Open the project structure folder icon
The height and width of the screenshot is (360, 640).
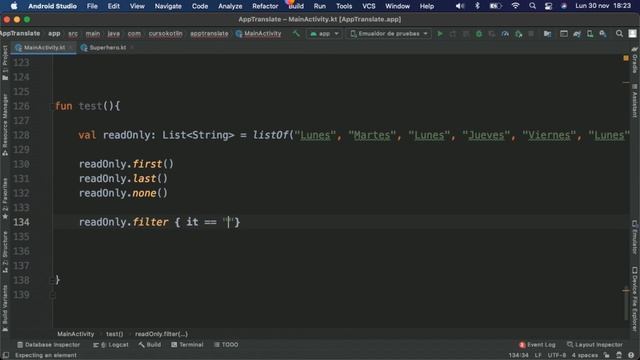point(547,34)
